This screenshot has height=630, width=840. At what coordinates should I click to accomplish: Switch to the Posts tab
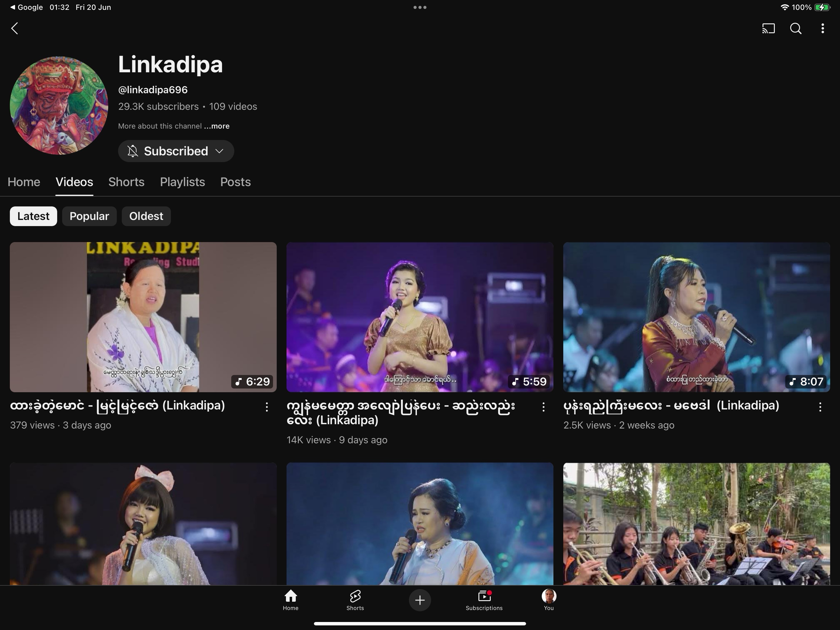[x=236, y=182]
